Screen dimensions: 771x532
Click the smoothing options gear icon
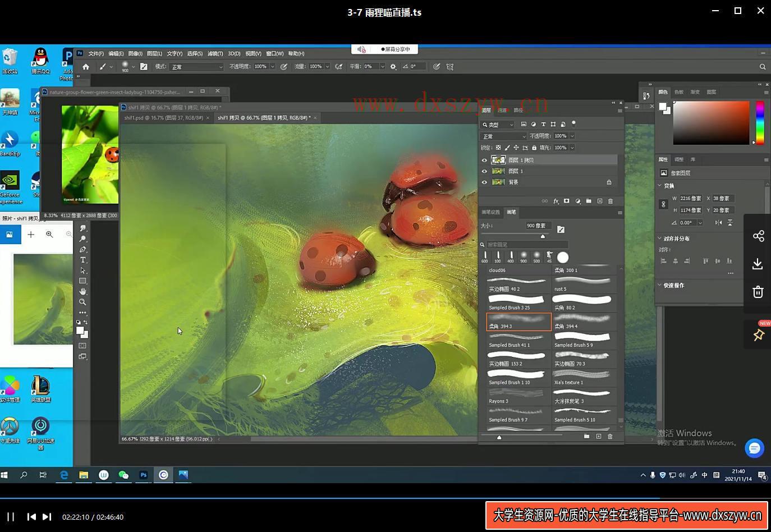click(x=393, y=66)
